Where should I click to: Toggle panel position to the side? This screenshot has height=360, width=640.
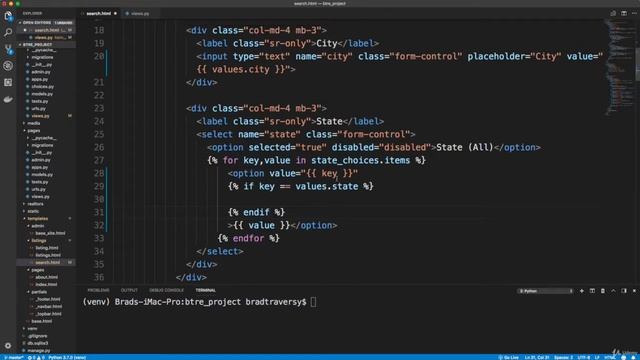click(x=624, y=291)
